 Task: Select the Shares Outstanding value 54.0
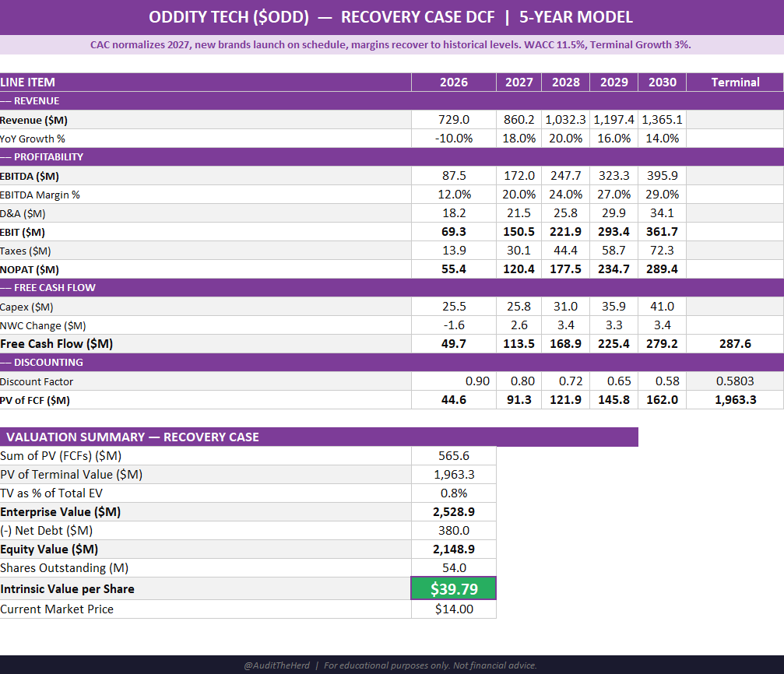[x=453, y=568]
